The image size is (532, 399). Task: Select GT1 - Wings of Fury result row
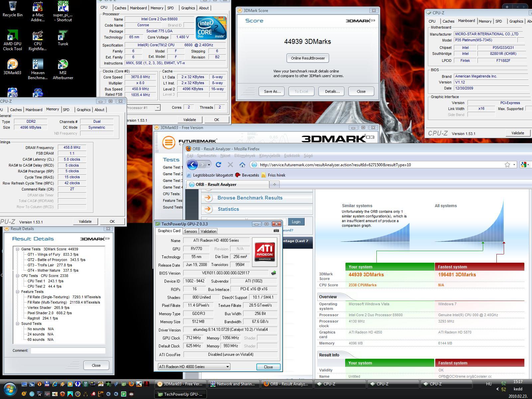point(53,254)
